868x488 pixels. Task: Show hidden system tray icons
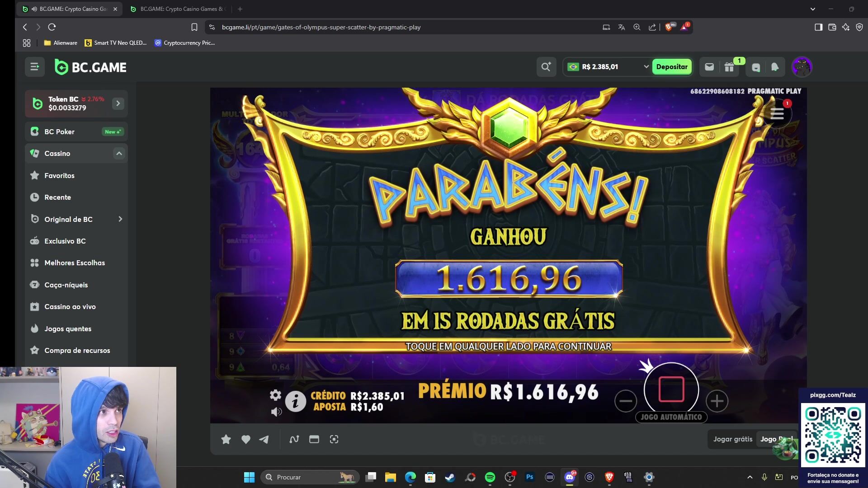[750, 477]
